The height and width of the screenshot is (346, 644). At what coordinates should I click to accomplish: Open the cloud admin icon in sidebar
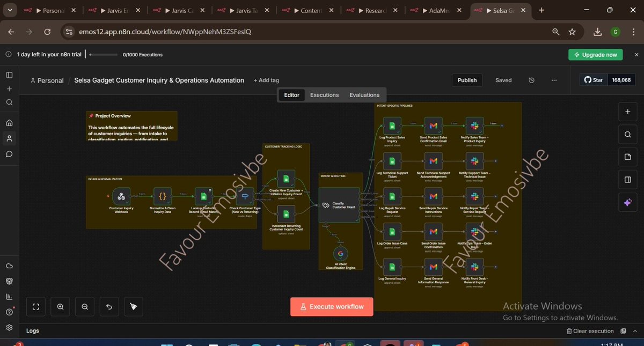[x=9, y=266]
